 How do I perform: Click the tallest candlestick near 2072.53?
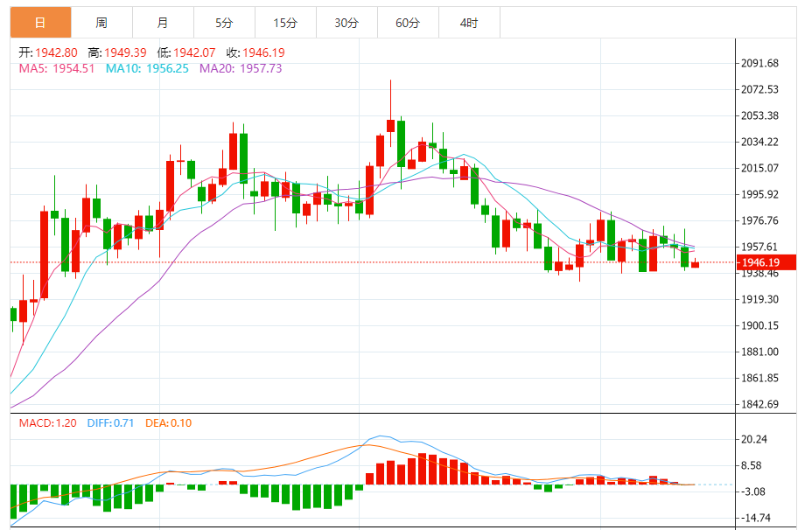(x=390, y=126)
